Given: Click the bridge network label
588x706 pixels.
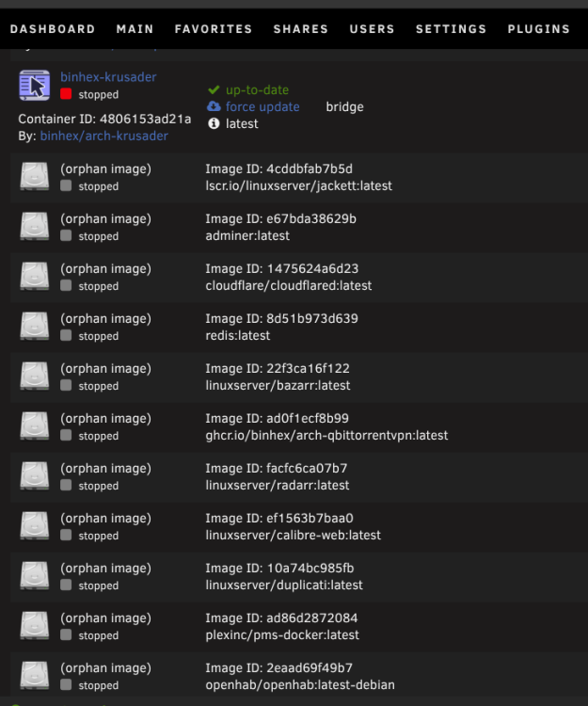Looking at the screenshot, I should [344, 106].
